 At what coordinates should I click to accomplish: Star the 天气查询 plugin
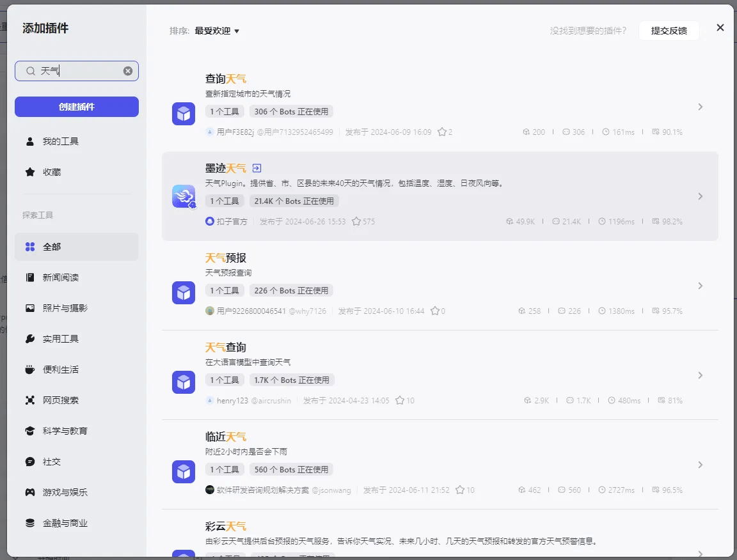pos(400,400)
